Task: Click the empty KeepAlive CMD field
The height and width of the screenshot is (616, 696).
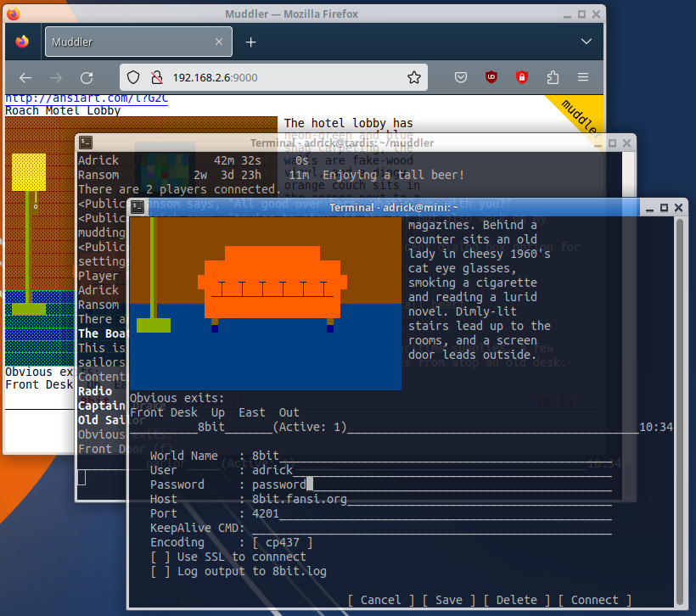Action: [x=432, y=528]
